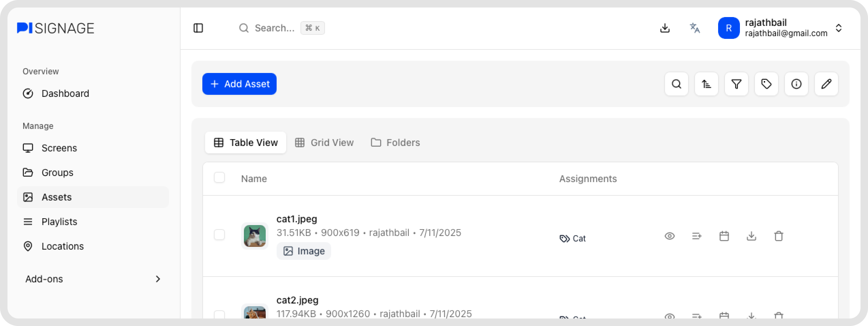The image size is (868, 326).
Task: Delete cat1.jpeg using trash icon
Action: coord(778,236)
